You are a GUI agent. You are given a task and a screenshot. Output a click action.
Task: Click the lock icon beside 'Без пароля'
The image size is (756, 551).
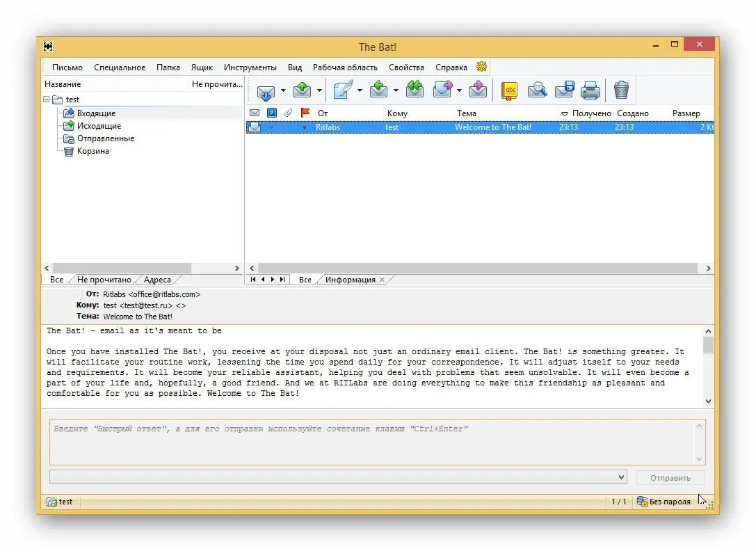point(642,502)
